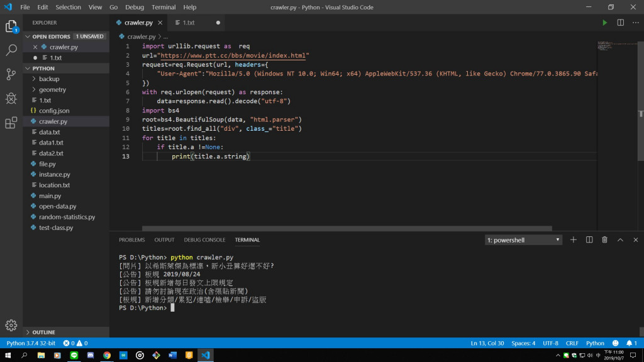This screenshot has height=362, width=644.
Task: Open the Explorer view in the activity bar
Action: (11, 26)
